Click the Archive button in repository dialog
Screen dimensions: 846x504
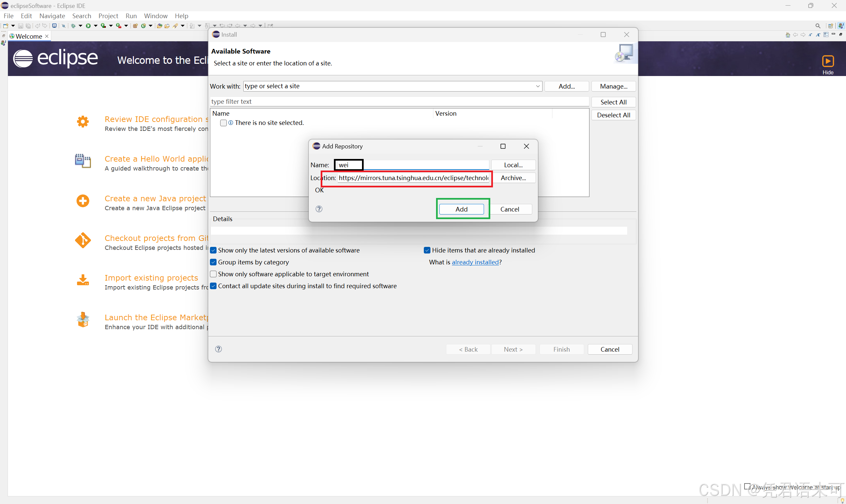click(x=513, y=177)
